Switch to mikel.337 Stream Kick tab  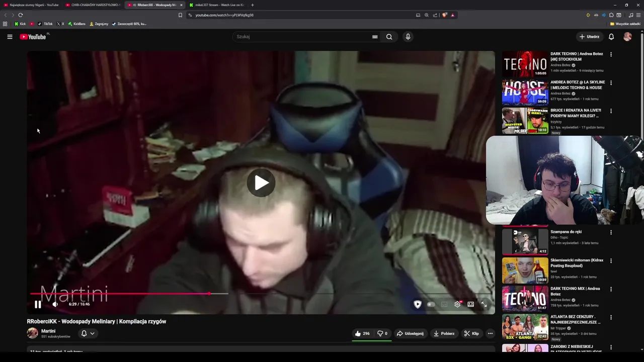coord(216,5)
